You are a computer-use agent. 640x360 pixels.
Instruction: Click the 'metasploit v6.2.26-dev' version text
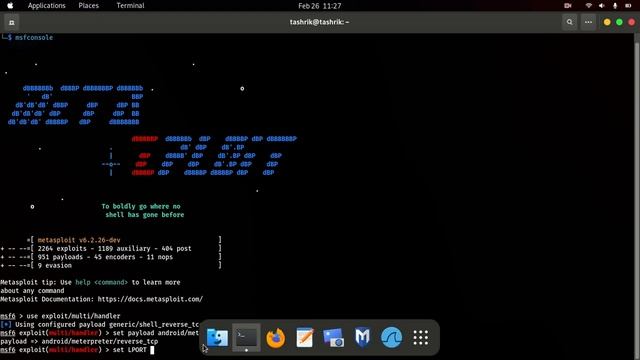coord(79,240)
